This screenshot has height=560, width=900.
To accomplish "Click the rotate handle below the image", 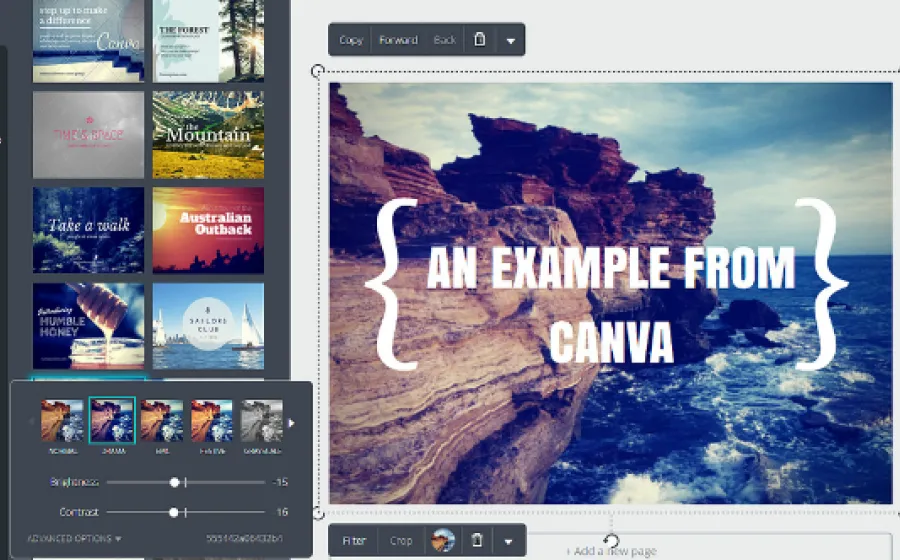I will pos(611,540).
